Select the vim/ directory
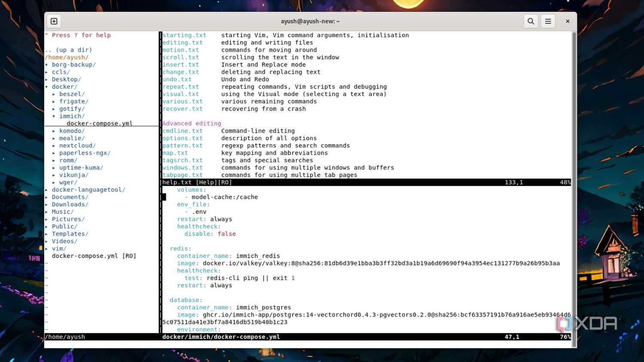The image size is (644, 362). coord(59,249)
